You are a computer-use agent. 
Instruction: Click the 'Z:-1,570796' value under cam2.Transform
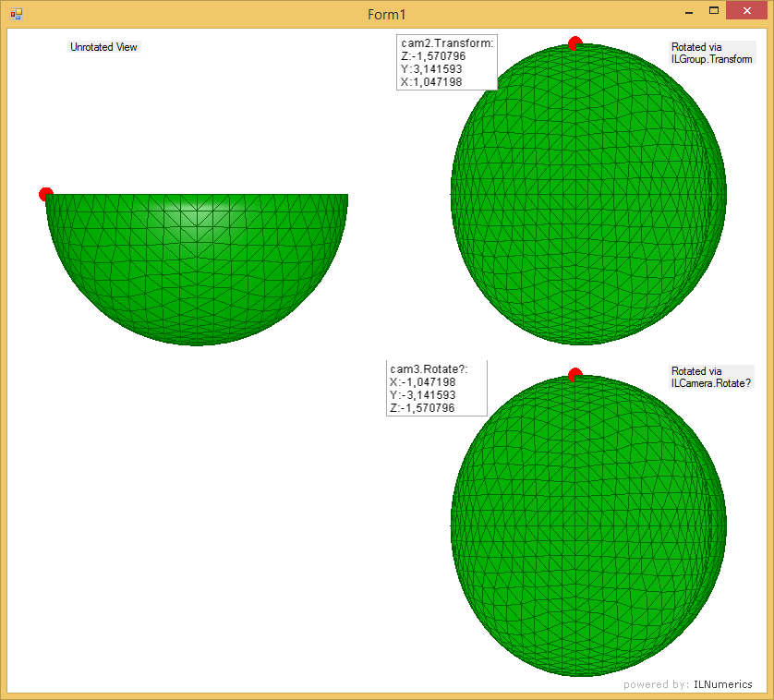[x=433, y=56]
